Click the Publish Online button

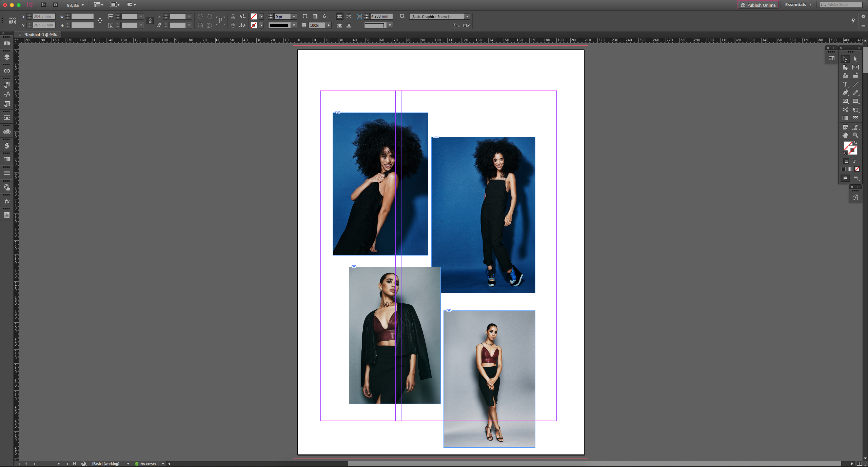pyautogui.click(x=758, y=5)
